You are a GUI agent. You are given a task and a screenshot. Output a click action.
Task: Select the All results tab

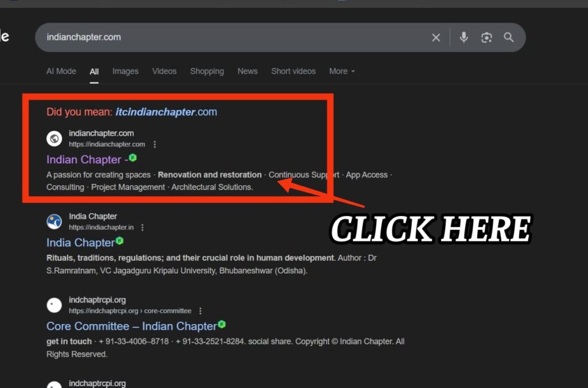[94, 72]
